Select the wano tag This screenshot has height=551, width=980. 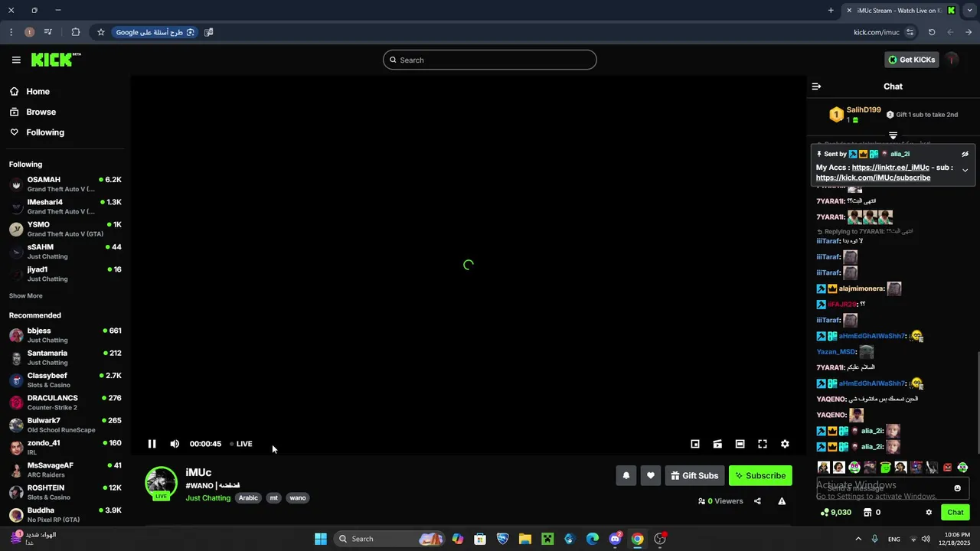click(298, 498)
